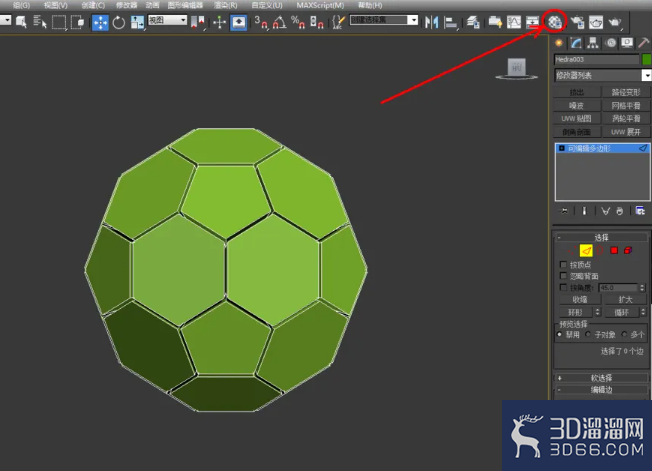Select the 子对象 preview radio button

coord(588,334)
